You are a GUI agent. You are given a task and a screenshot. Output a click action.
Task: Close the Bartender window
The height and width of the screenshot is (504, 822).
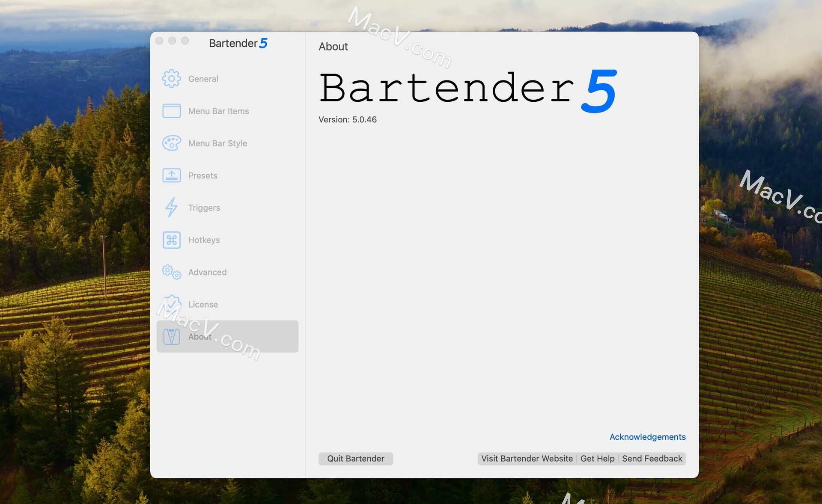(x=159, y=41)
